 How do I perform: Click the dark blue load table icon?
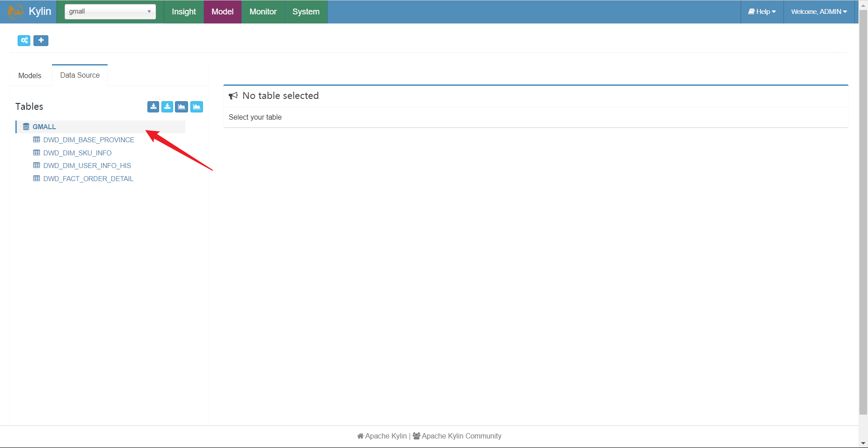point(153,107)
